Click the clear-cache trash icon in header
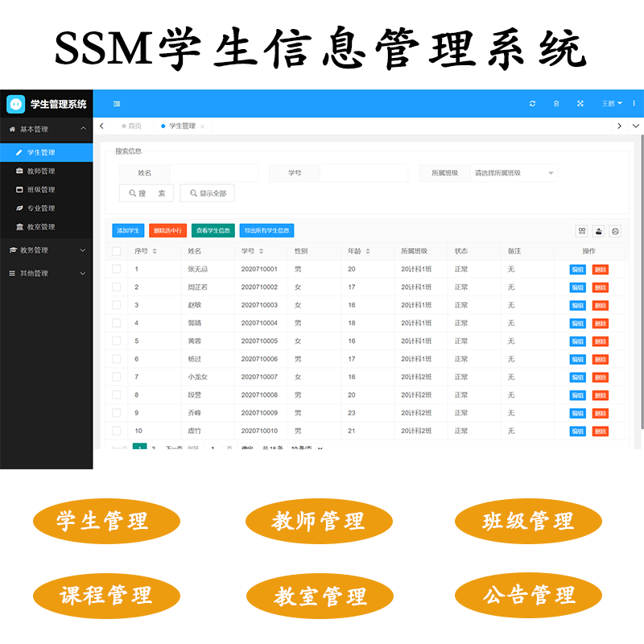This screenshot has width=644, height=644. click(556, 104)
